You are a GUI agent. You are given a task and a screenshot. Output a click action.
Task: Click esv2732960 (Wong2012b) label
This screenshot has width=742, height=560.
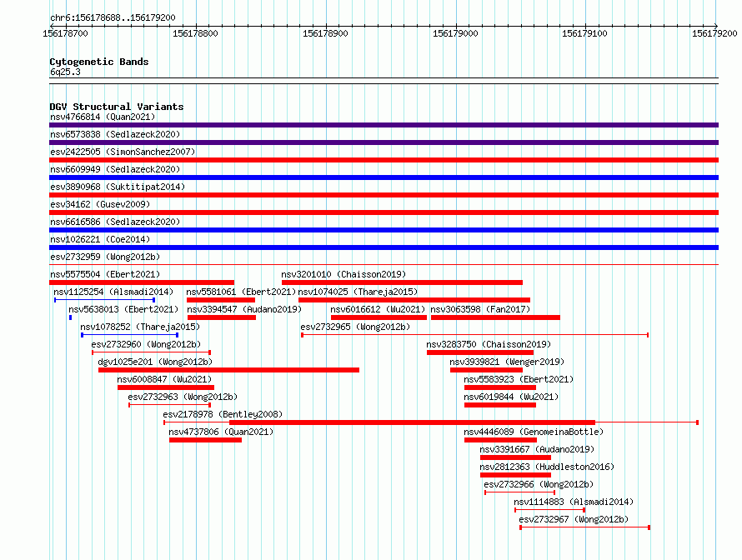(x=146, y=344)
